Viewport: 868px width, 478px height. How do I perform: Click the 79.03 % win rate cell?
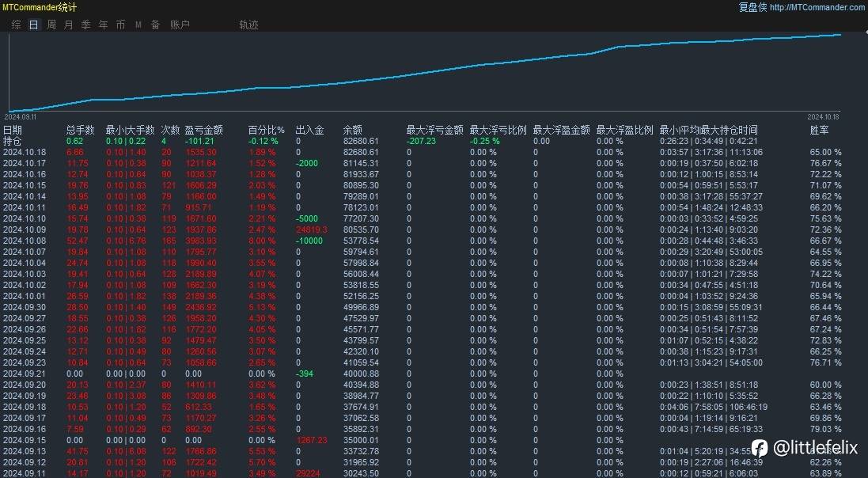coord(825,429)
